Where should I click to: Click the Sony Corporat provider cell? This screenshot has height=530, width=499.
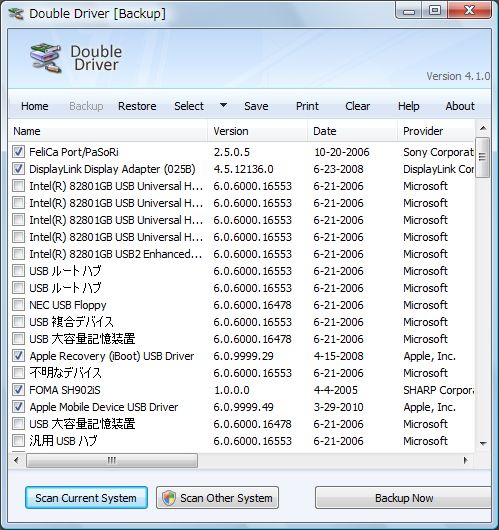pyautogui.click(x=439, y=152)
